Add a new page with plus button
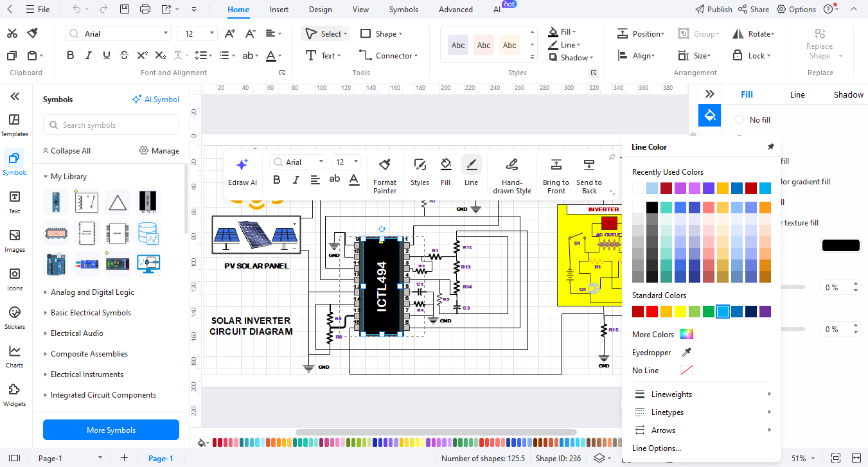This screenshot has width=868, height=467. point(124,458)
